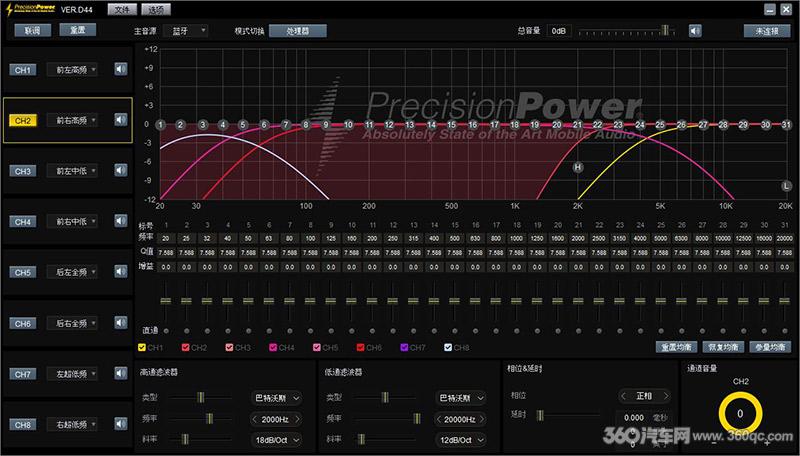Click the 处理器 mode switch button
The height and width of the screenshot is (456, 800).
(x=297, y=31)
